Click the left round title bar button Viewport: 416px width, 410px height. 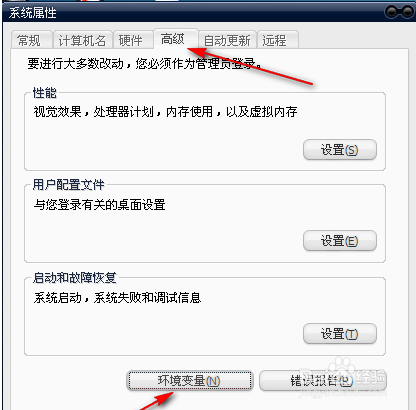tap(391, 12)
